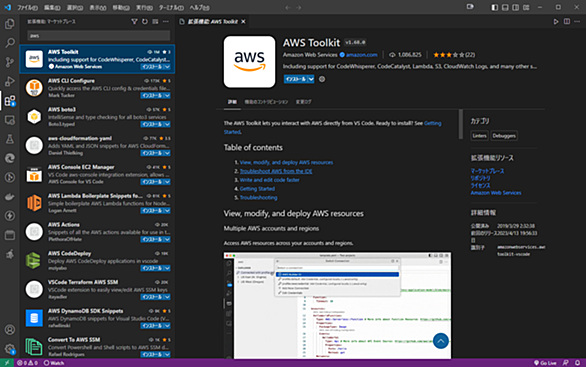Click the feedback icon in status bar
The width and height of the screenshot is (586, 367).
point(566,363)
